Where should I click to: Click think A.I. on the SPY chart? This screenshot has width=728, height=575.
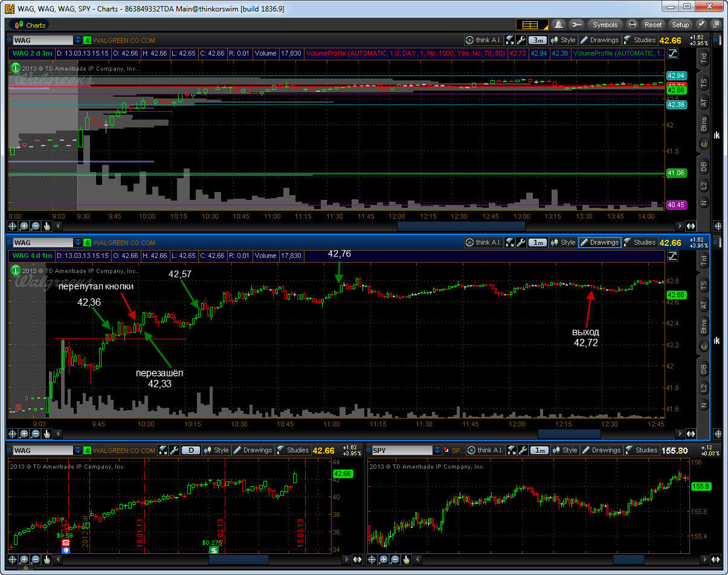[x=486, y=450]
